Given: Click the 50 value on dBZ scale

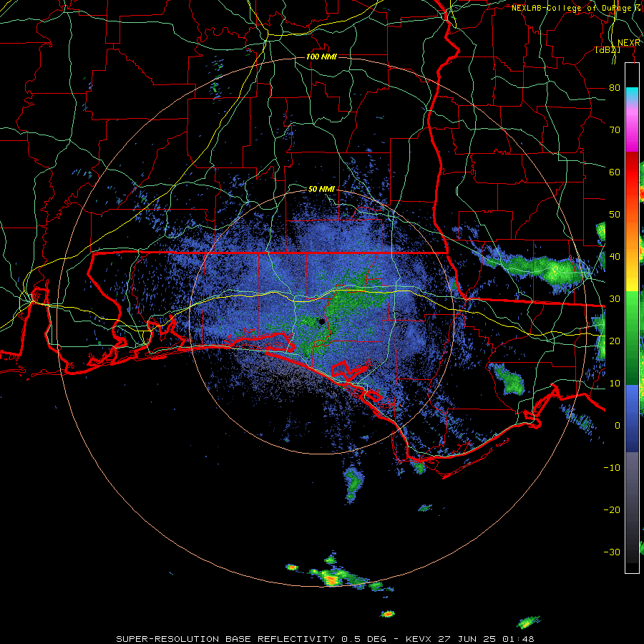Looking at the screenshot, I should click(x=615, y=215).
